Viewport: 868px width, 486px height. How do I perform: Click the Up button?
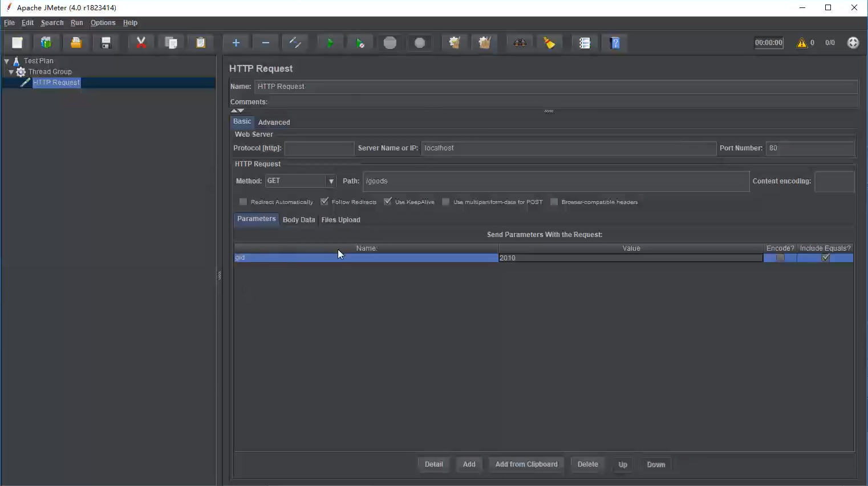(x=623, y=464)
